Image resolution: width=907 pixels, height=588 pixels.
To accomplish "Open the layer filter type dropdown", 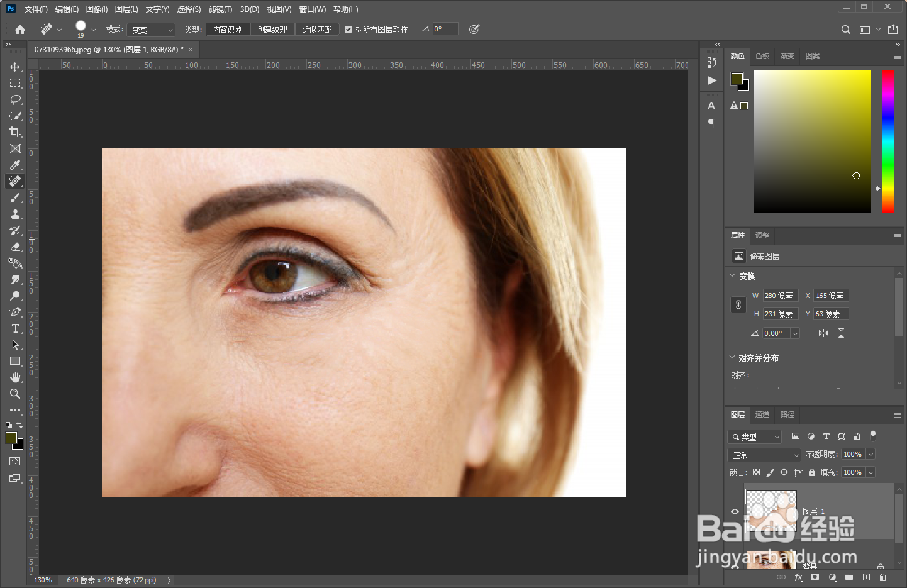I will coord(755,436).
